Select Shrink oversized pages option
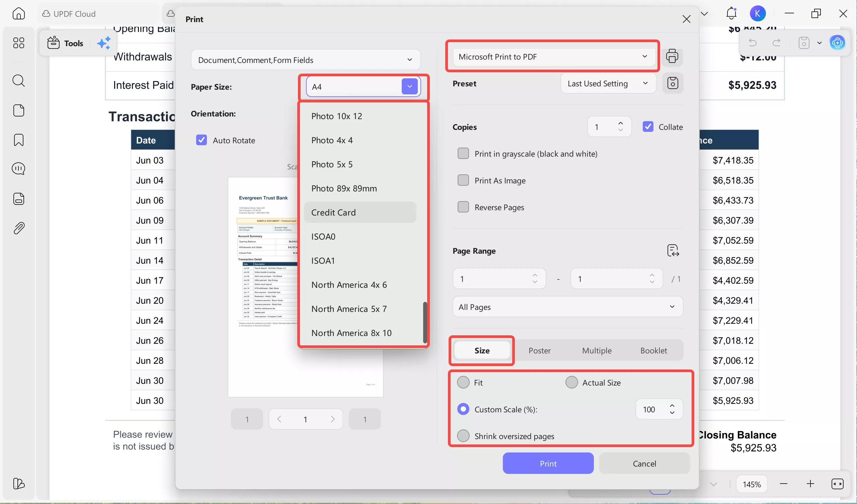The width and height of the screenshot is (857, 504). pos(463,436)
